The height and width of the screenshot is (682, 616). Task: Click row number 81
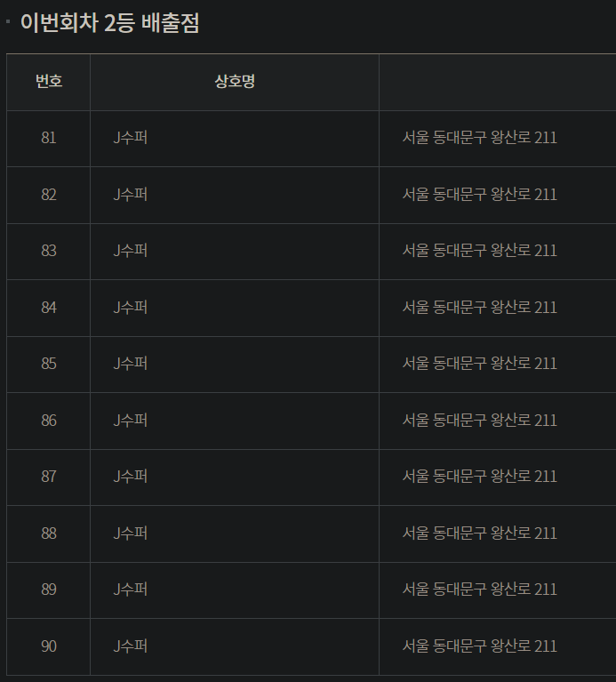48,138
